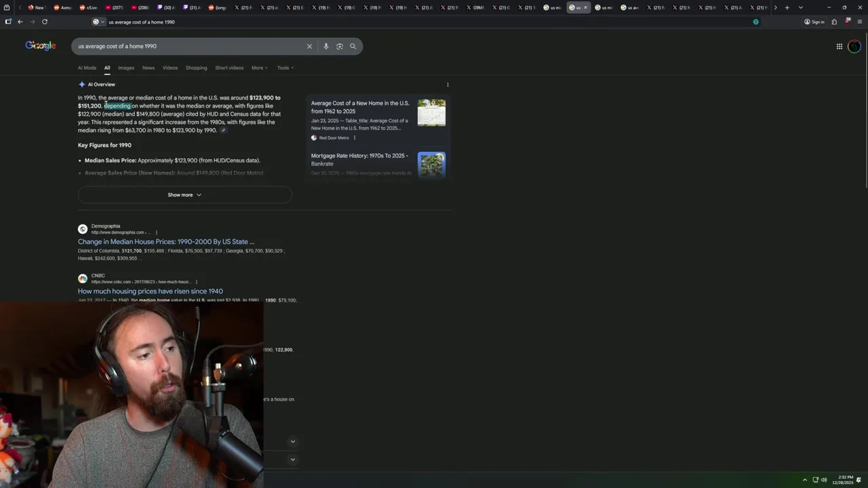Click the 'AI Overview' heading
The width and height of the screenshot is (868, 488).
pyautogui.click(x=101, y=85)
